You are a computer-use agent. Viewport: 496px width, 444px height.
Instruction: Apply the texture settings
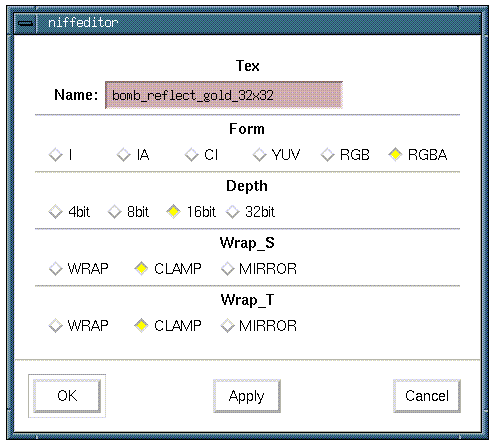[x=247, y=396]
